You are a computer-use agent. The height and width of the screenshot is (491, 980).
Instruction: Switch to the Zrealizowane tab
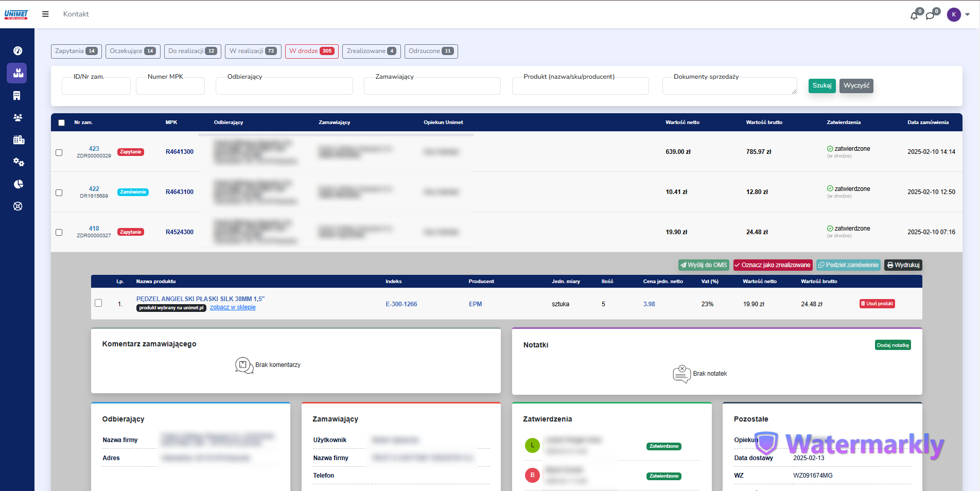(371, 51)
